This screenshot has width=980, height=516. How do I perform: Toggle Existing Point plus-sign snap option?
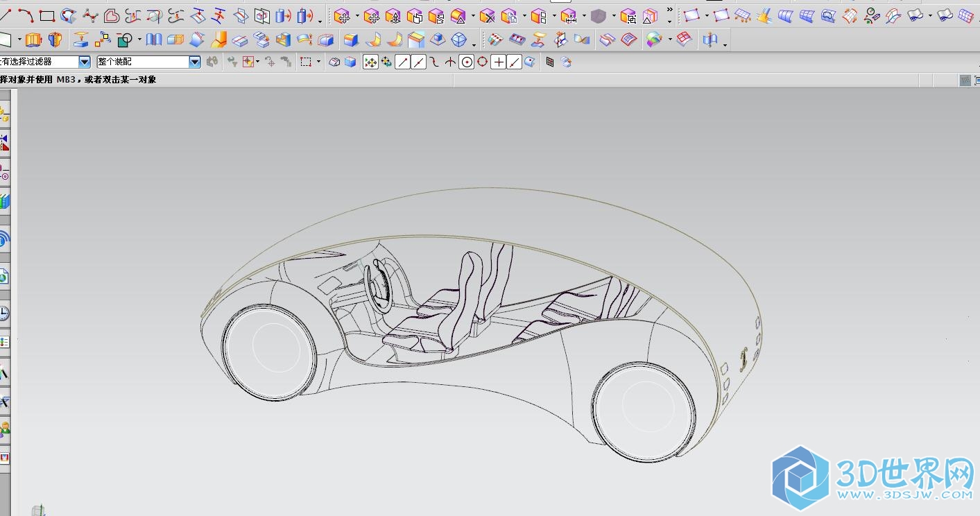499,62
